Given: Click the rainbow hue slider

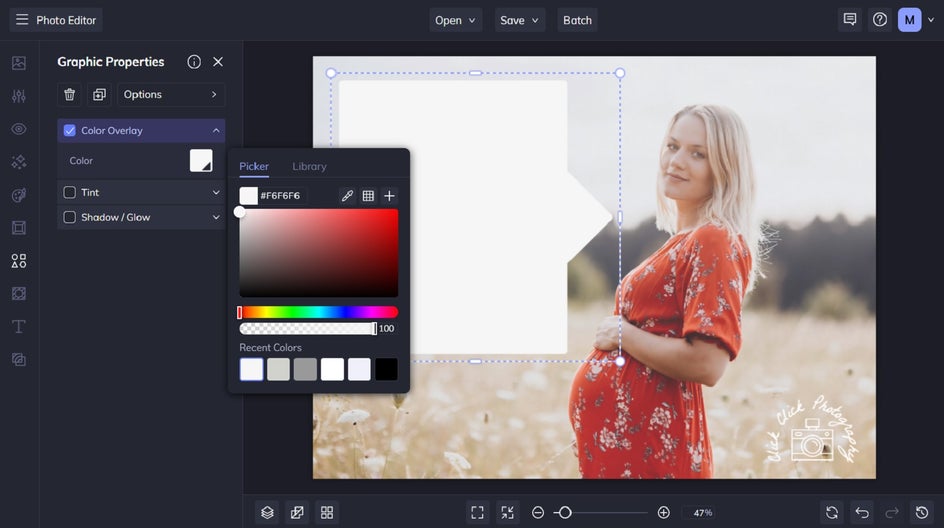Looking at the screenshot, I should coord(318,312).
